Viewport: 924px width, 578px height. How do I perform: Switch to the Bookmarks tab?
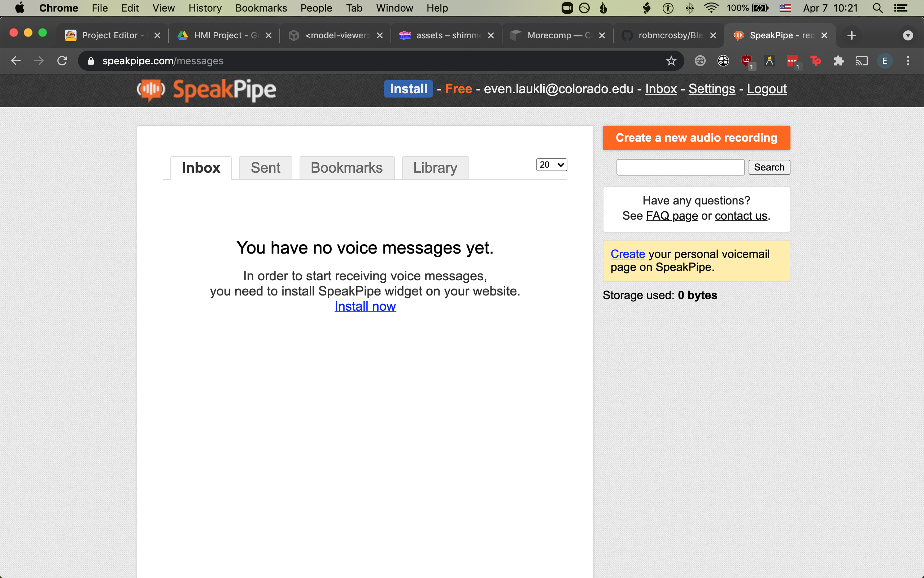tap(347, 168)
